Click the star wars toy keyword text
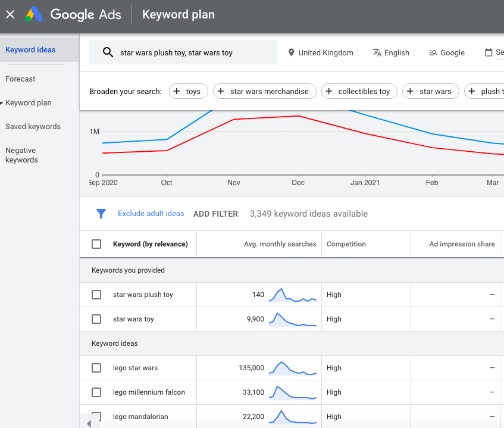The width and height of the screenshot is (504, 428). tap(133, 319)
